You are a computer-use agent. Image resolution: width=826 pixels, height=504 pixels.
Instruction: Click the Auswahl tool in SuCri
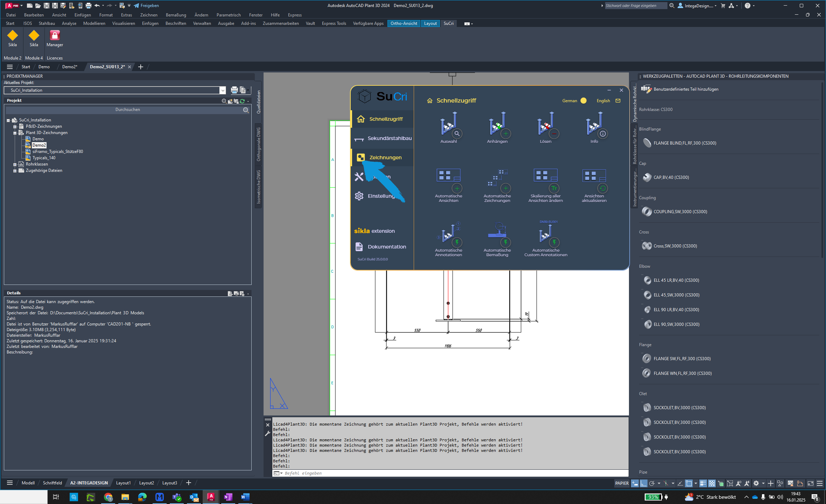pyautogui.click(x=448, y=127)
